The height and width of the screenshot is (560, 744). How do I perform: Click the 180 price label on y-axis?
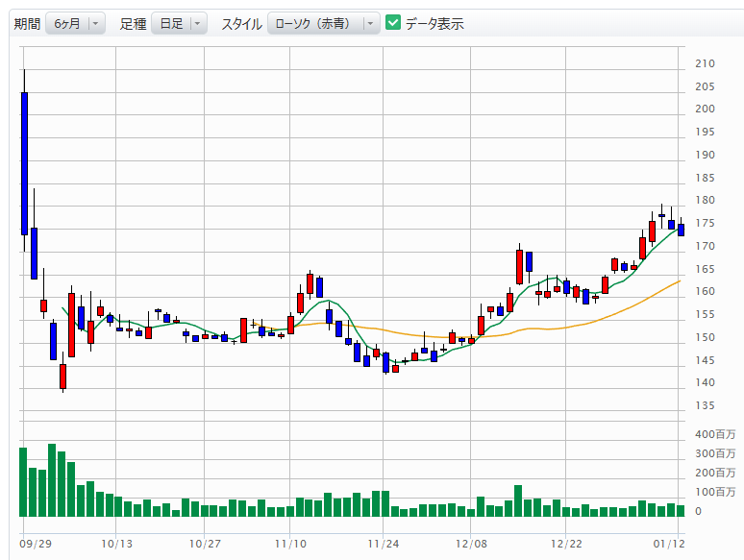(x=704, y=201)
